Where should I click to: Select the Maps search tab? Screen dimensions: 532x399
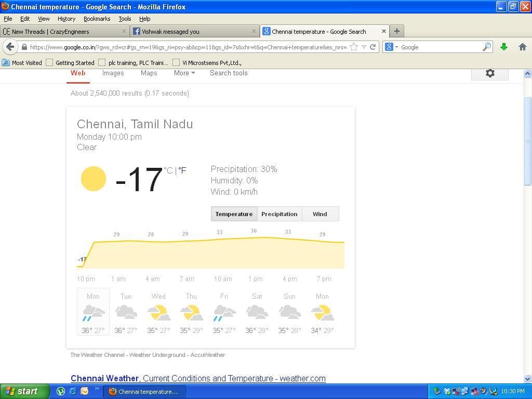(x=149, y=73)
